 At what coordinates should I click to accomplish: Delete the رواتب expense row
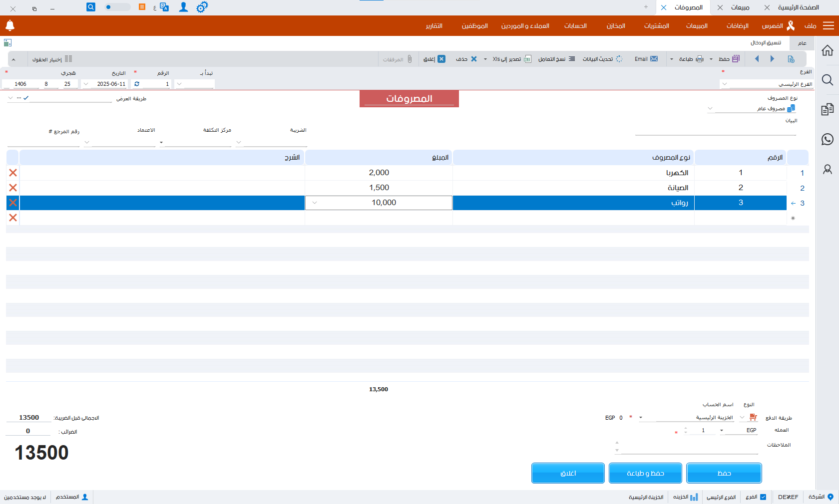tap(13, 203)
